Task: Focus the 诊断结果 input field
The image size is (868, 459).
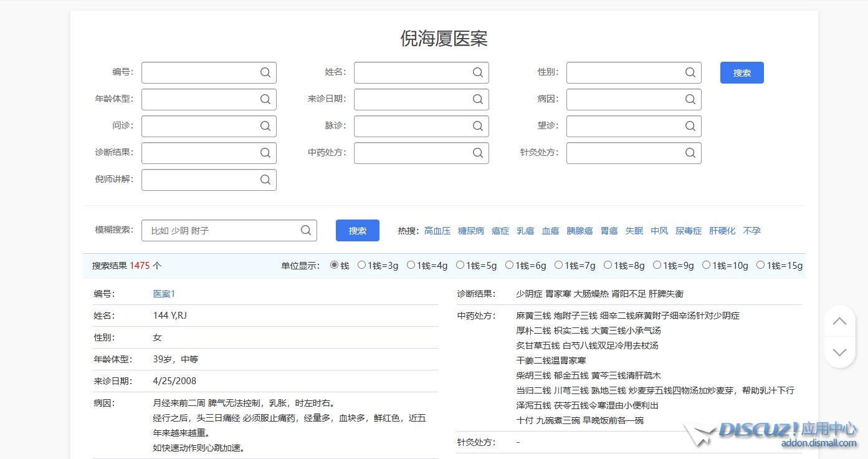Action: (199, 153)
